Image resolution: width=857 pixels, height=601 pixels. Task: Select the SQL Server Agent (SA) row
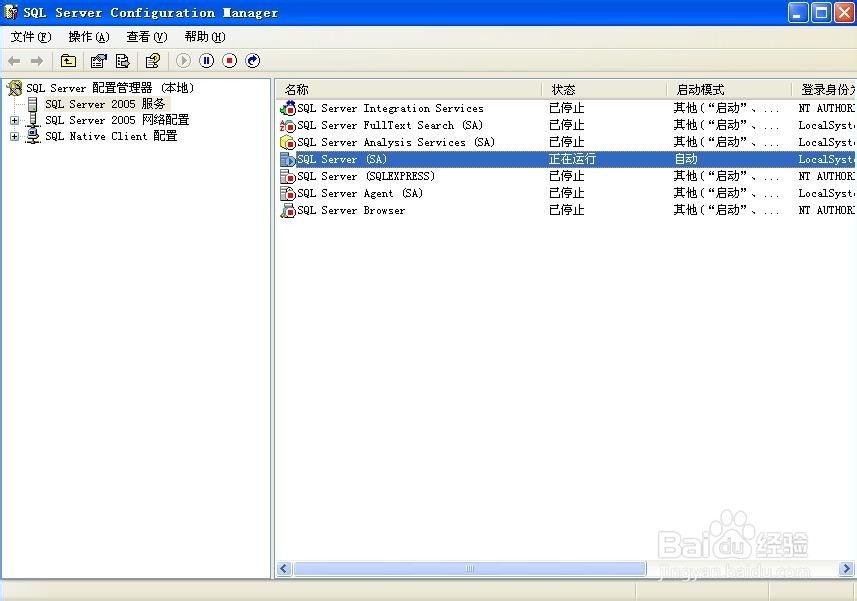point(566,193)
